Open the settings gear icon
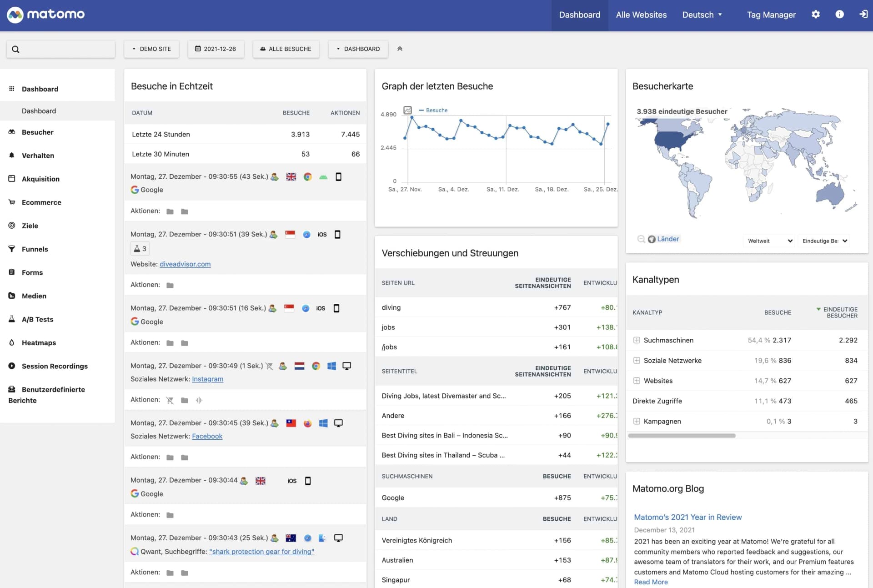873x588 pixels. tap(816, 15)
